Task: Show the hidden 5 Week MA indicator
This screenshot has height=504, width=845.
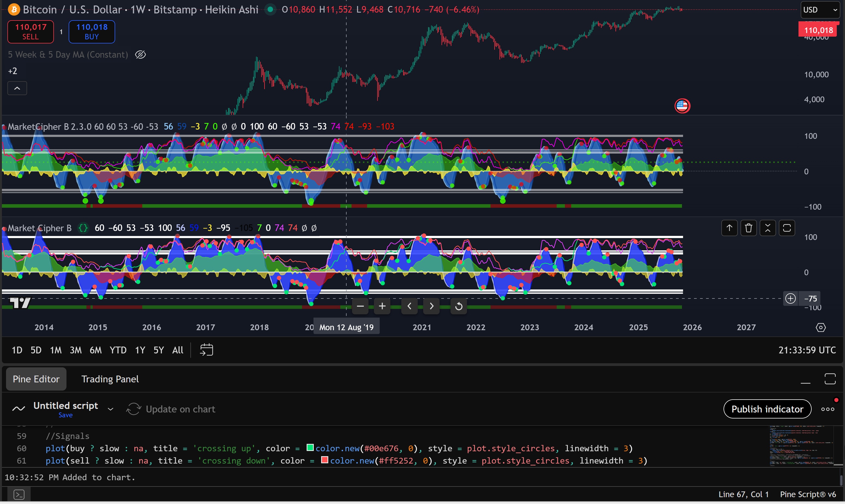Action: tap(140, 55)
